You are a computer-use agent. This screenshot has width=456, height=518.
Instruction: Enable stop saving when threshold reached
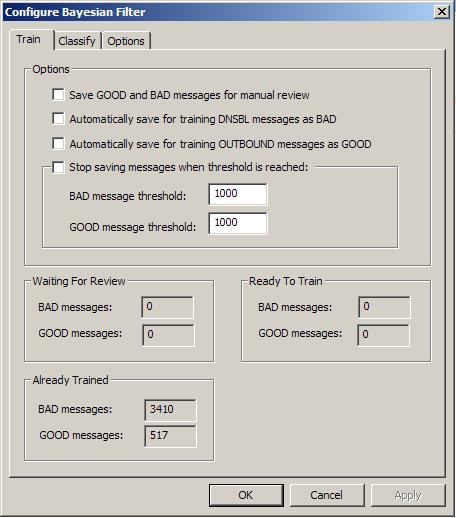[58, 167]
